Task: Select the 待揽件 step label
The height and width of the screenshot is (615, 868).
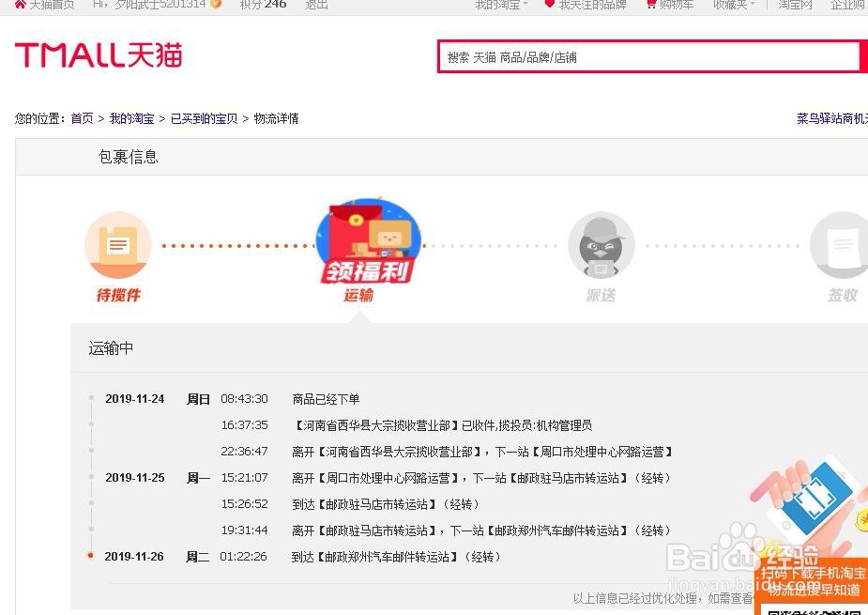Action: point(118,296)
